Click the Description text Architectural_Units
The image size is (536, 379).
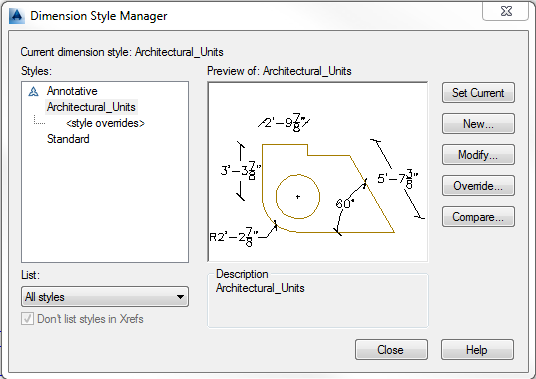point(260,288)
